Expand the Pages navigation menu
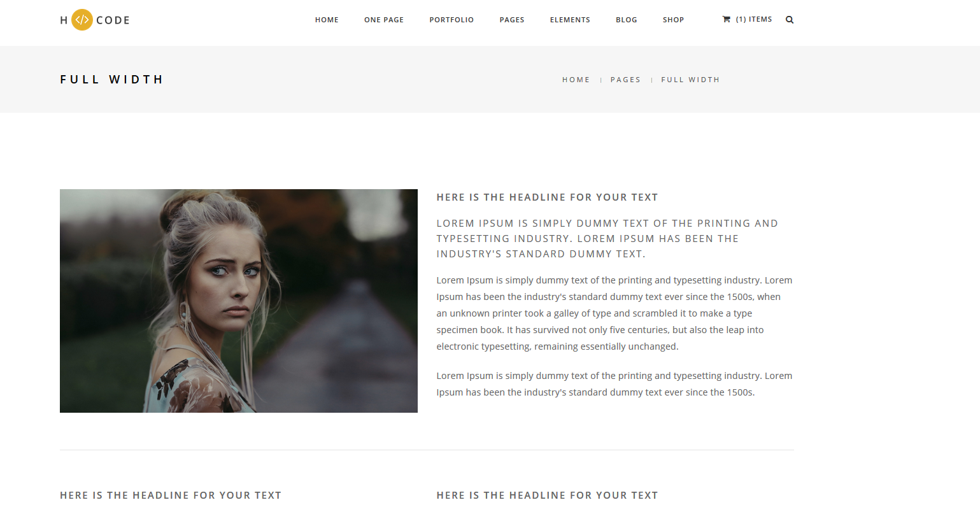 (512, 20)
